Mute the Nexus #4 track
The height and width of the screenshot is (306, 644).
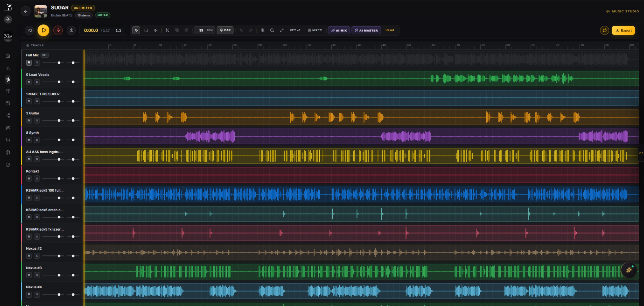tap(29, 294)
